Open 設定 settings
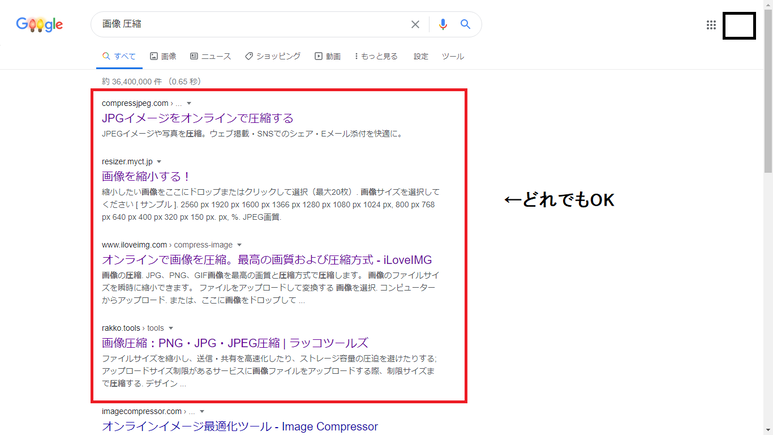The width and height of the screenshot is (773, 435). pos(421,56)
